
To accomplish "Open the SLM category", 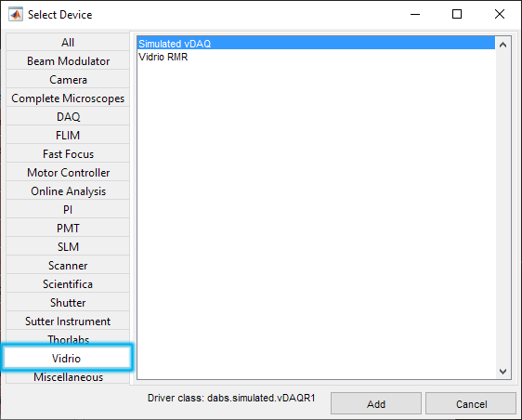I will pos(68,246).
